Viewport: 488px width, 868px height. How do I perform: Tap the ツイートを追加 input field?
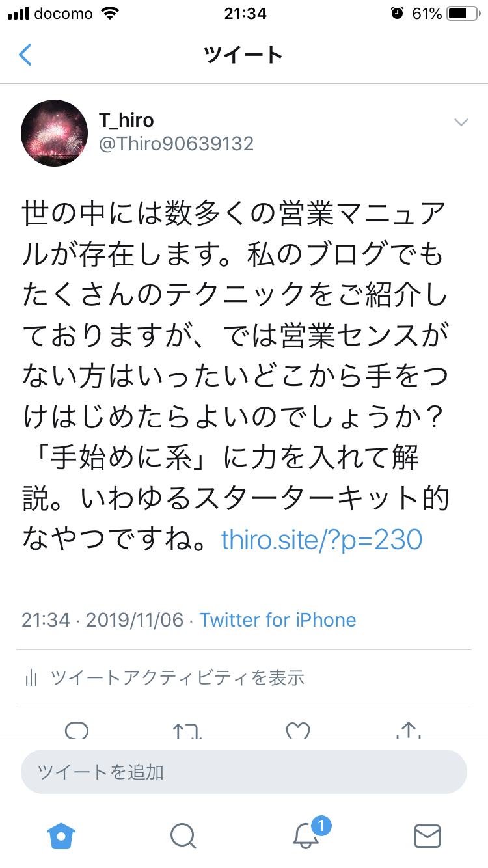(x=244, y=772)
